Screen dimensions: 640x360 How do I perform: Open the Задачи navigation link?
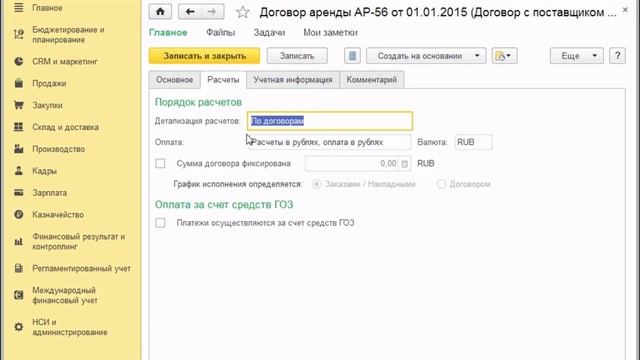[269, 32]
